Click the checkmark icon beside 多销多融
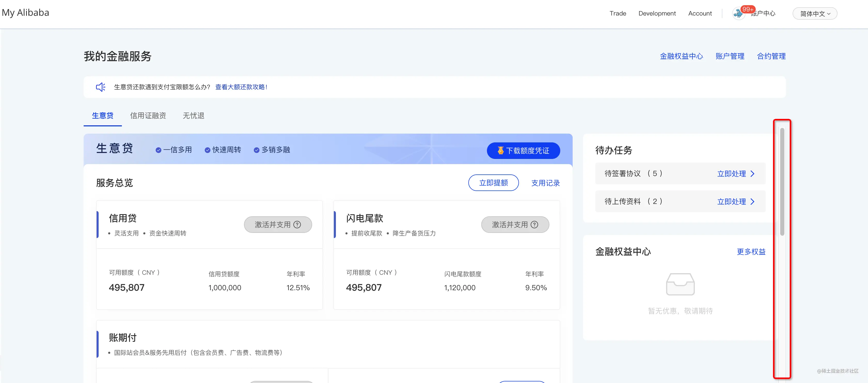This screenshot has height=383, width=868. point(256,150)
